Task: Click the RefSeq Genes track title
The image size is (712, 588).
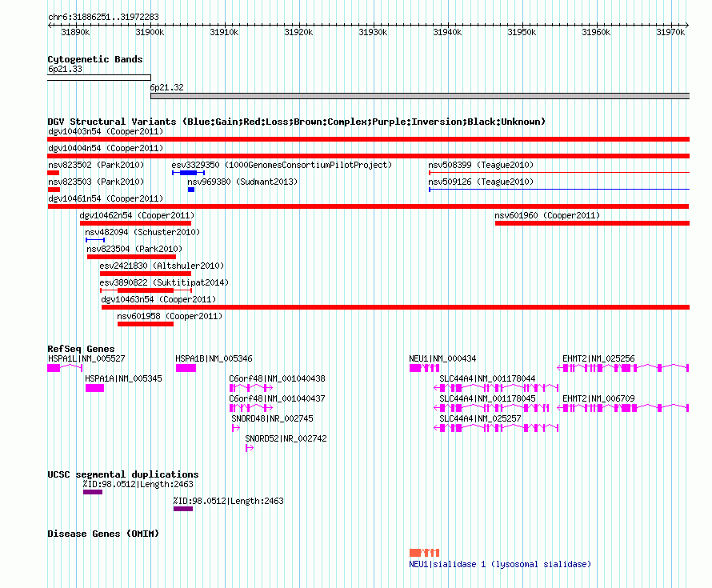Action: click(x=81, y=349)
